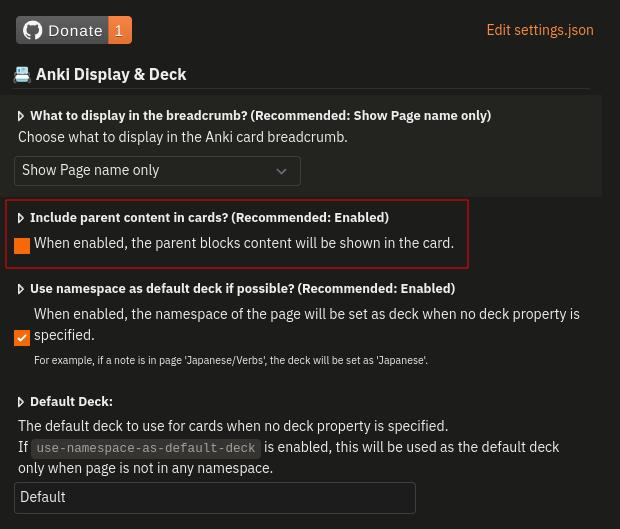This screenshot has width=620, height=529.
Task: Click the Default Deck setting title
Action: coord(72,402)
